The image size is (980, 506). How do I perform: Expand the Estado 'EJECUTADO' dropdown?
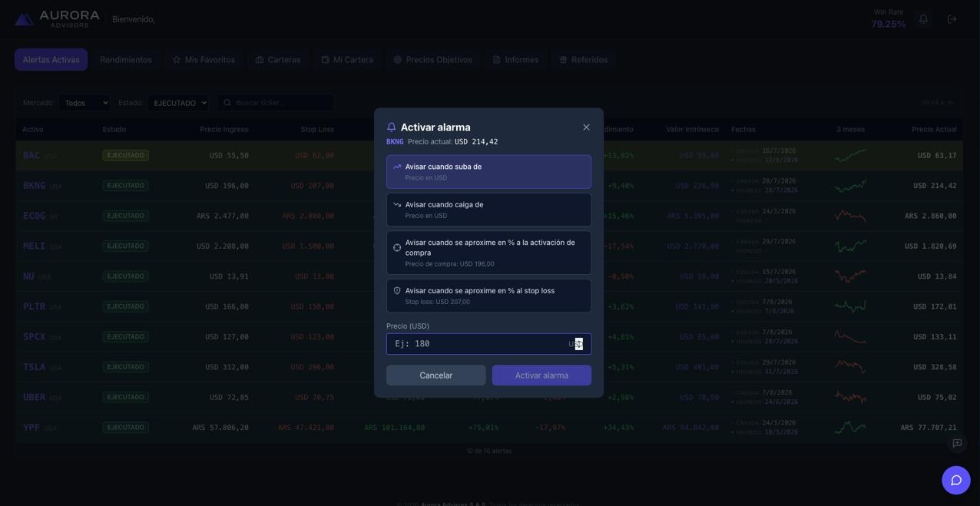[x=179, y=103]
